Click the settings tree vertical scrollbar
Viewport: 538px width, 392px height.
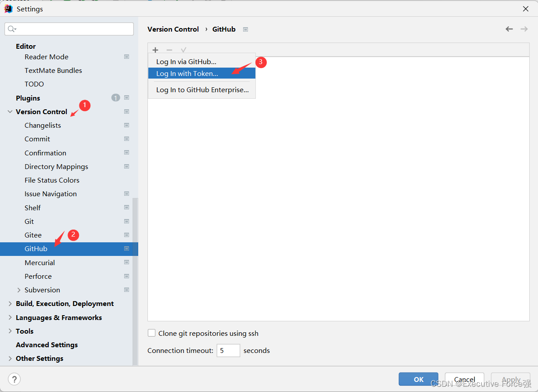pyautogui.click(x=135, y=281)
